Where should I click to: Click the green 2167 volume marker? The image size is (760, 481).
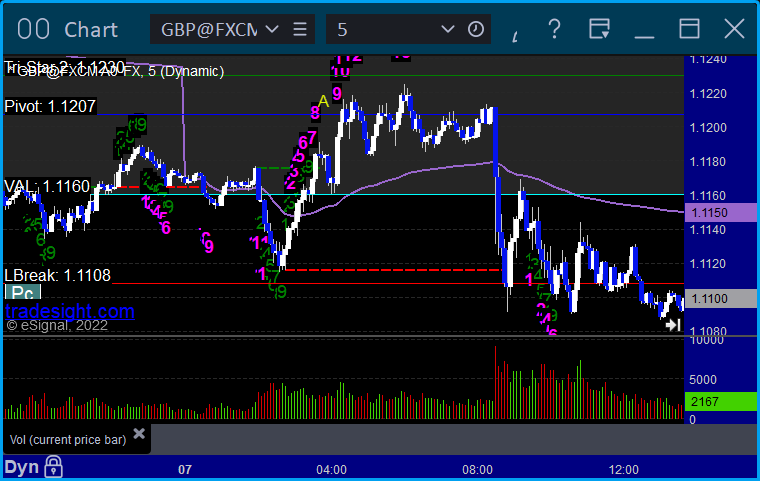point(720,401)
